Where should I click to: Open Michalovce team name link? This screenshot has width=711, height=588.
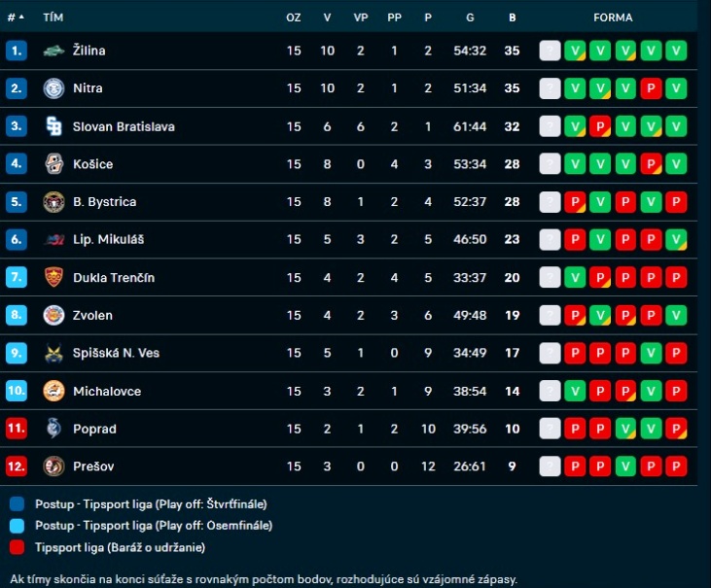107,392
